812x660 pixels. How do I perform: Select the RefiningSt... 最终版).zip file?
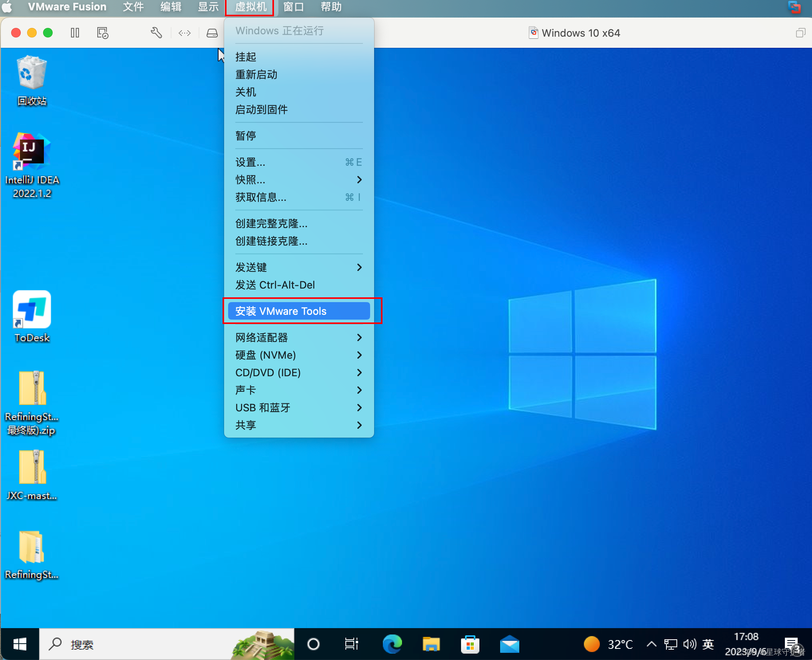[32, 403]
